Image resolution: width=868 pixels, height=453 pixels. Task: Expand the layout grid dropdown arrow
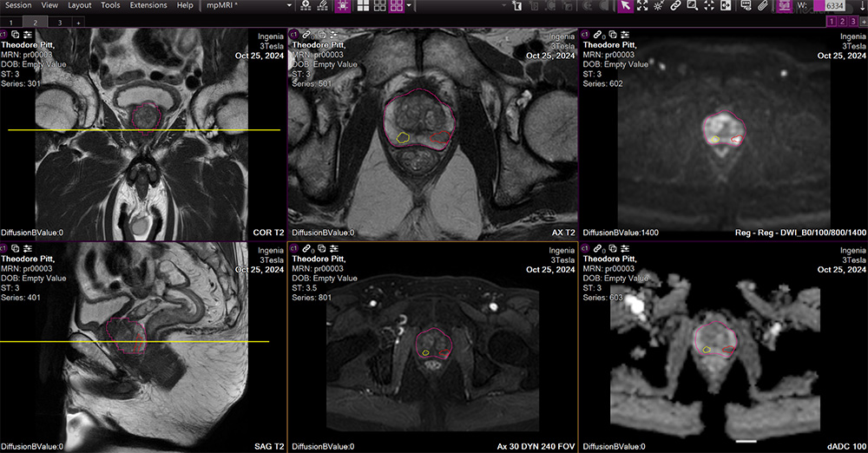[x=411, y=5]
